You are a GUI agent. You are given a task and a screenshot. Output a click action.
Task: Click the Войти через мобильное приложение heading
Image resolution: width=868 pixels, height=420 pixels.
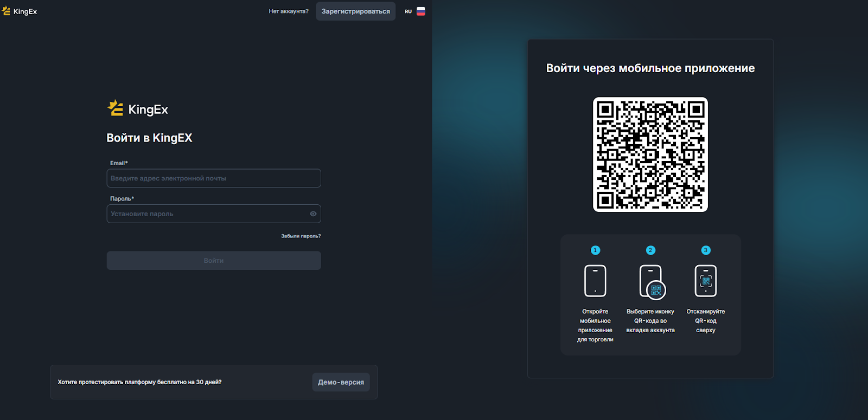(x=650, y=68)
